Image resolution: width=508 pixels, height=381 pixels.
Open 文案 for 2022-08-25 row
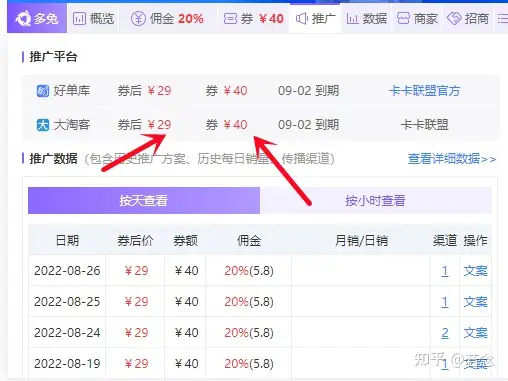(475, 302)
